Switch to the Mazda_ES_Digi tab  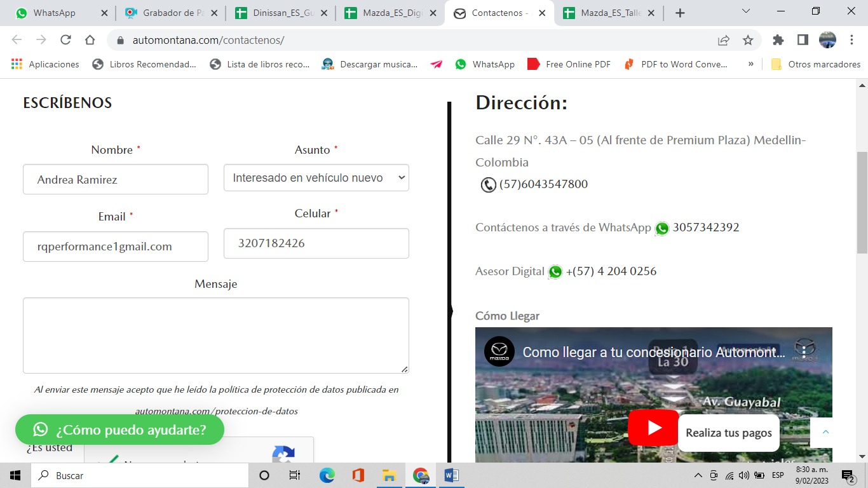click(390, 13)
